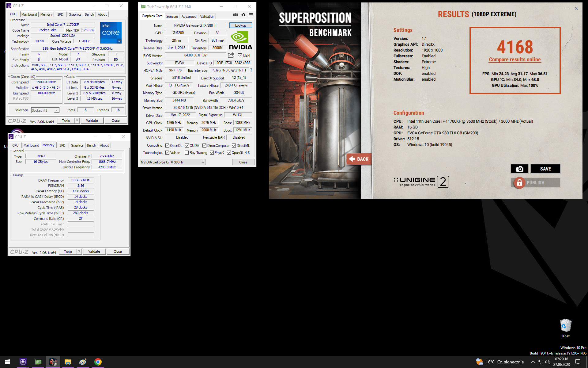Screen dimensions: 588x368
Task: Open Tools dropdown arrow in upper CPU-Z
Action: pyautogui.click(x=77, y=121)
